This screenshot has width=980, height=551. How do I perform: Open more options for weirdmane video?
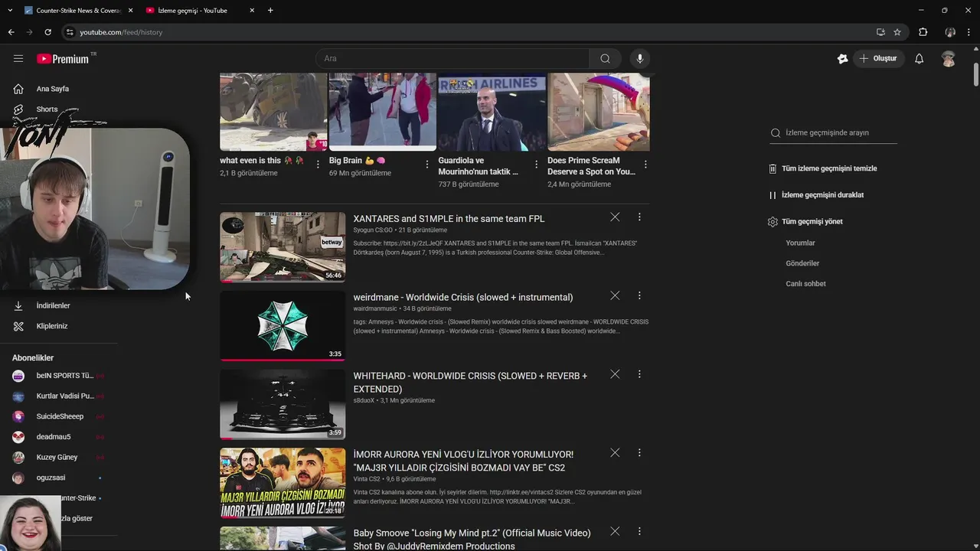(x=639, y=295)
